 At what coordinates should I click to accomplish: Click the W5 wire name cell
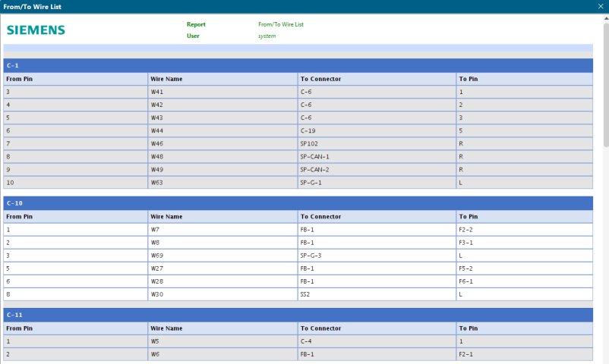coord(222,341)
